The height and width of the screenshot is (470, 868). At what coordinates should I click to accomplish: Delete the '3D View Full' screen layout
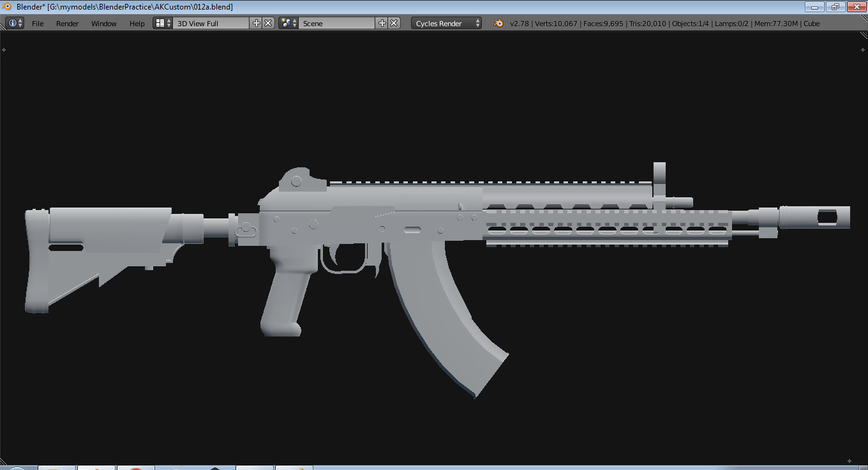[268, 23]
